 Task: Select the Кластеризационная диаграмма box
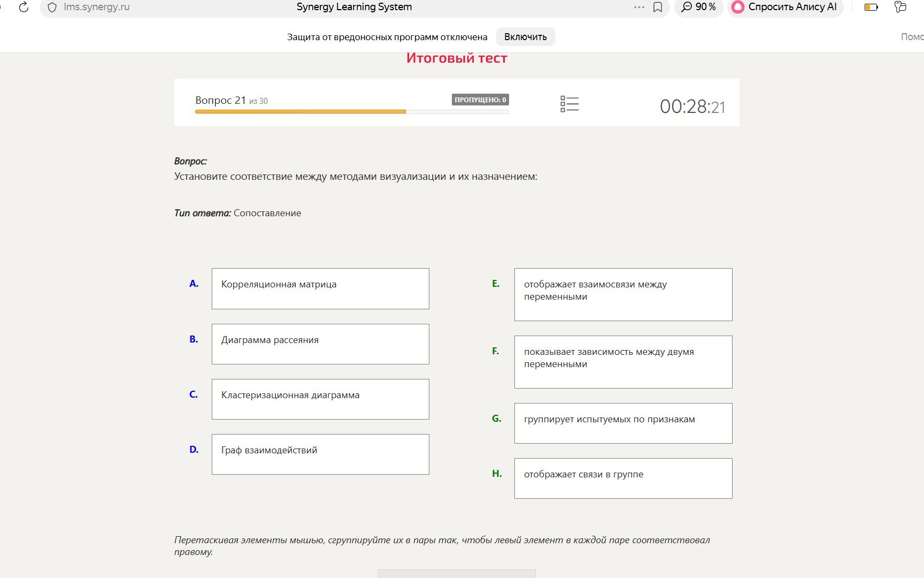[x=320, y=399]
